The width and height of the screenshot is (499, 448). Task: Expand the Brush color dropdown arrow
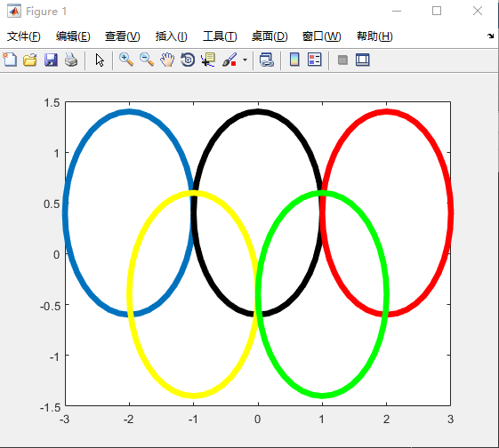[x=245, y=60]
